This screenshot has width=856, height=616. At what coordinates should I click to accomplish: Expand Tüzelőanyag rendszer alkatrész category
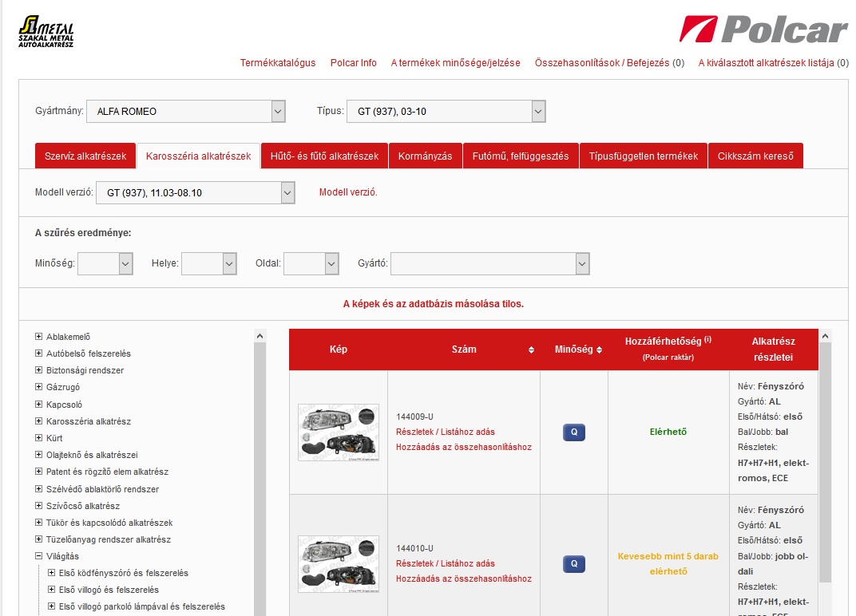coord(39,539)
